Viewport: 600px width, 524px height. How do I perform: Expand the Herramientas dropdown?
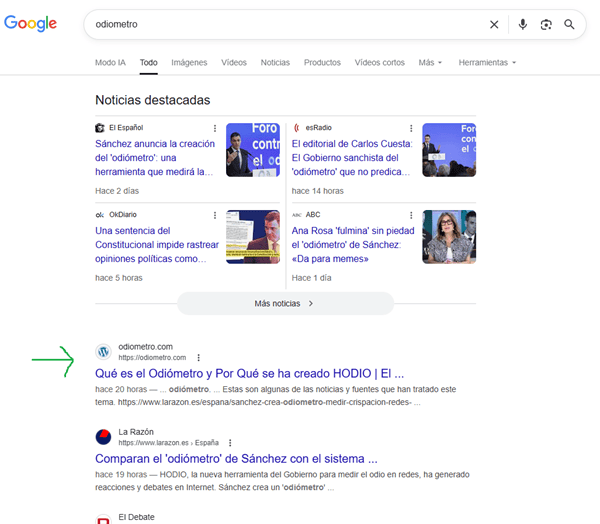point(487,62)
